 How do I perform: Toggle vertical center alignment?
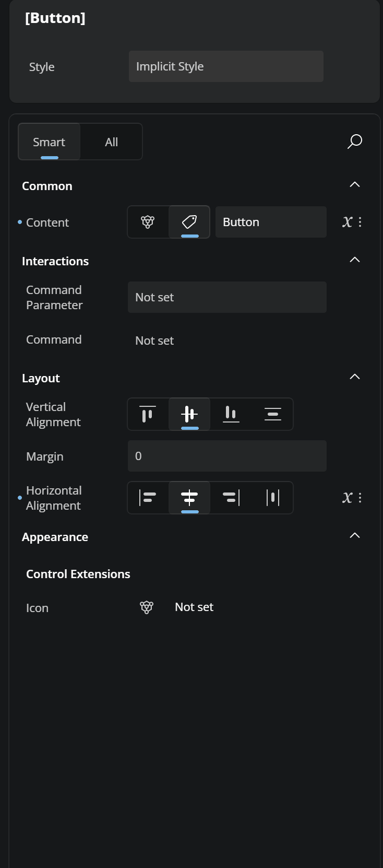pos(189,414)
